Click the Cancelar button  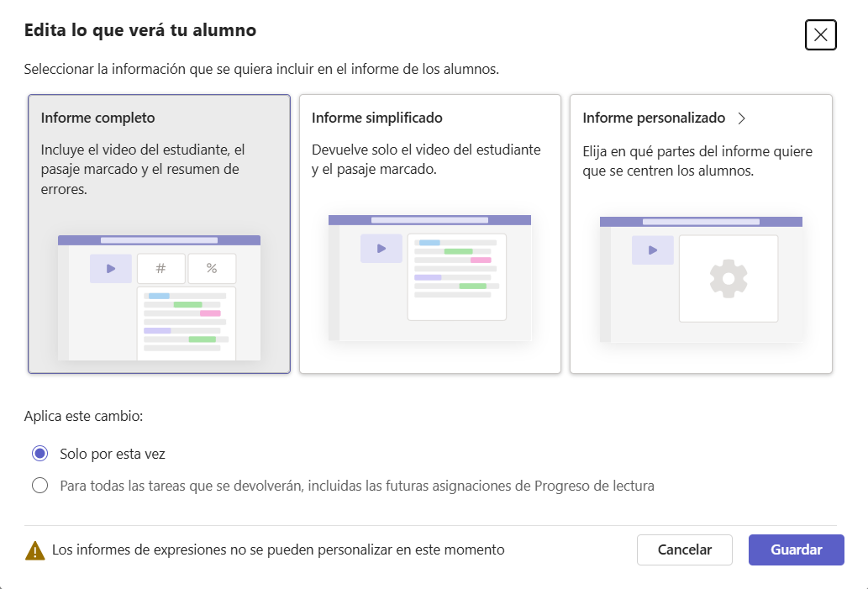(685, 550)
